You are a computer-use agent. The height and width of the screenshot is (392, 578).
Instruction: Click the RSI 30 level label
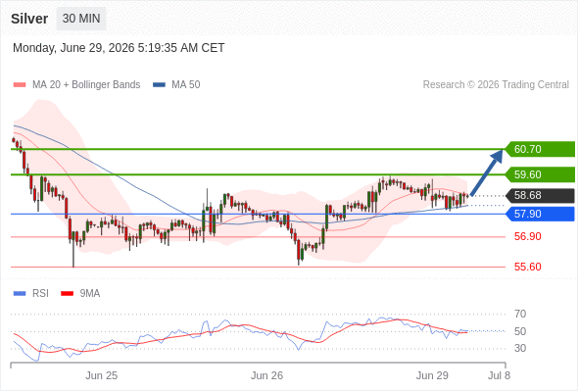coord(520,348)
